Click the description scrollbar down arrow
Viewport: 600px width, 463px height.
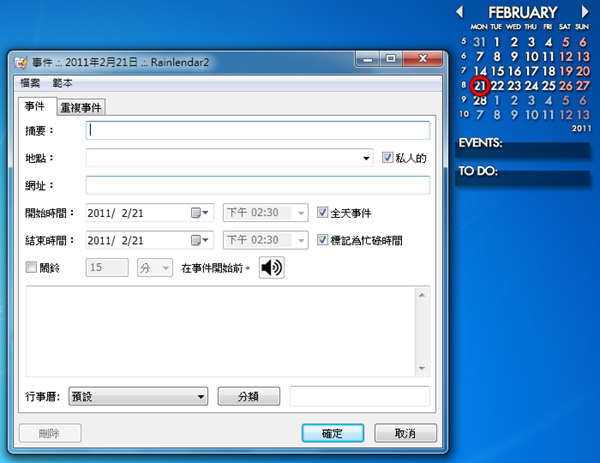[422, 368]
